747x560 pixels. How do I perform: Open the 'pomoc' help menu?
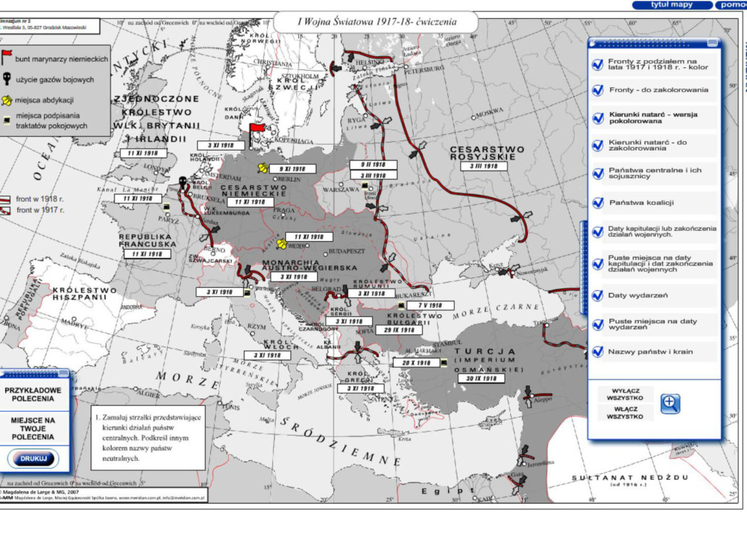(731, 5)
